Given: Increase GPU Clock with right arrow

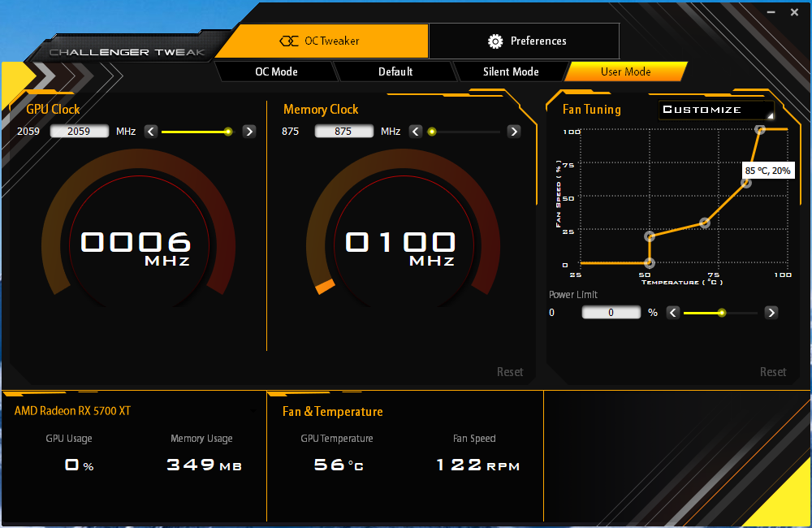Looking at the screenshot, I should [249, 132].
